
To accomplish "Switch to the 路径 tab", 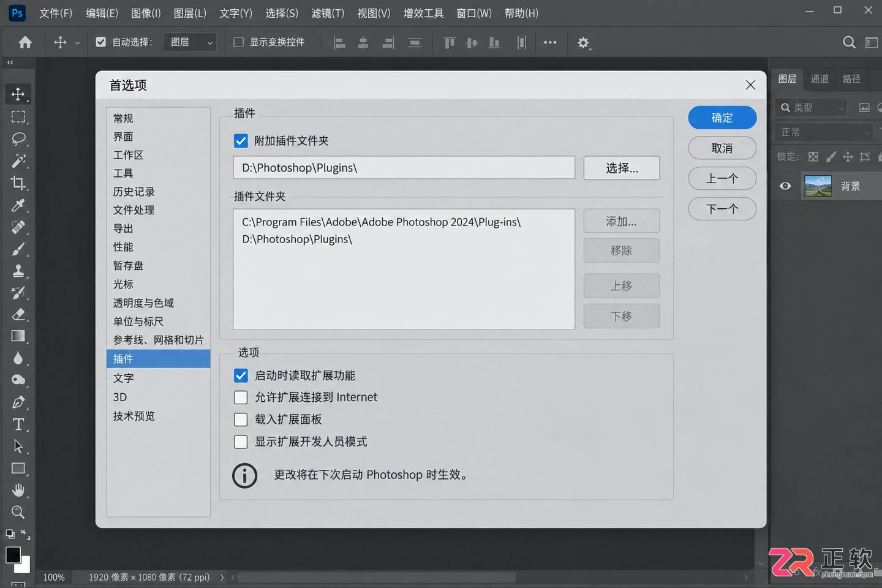I will (x=851, y=79).
